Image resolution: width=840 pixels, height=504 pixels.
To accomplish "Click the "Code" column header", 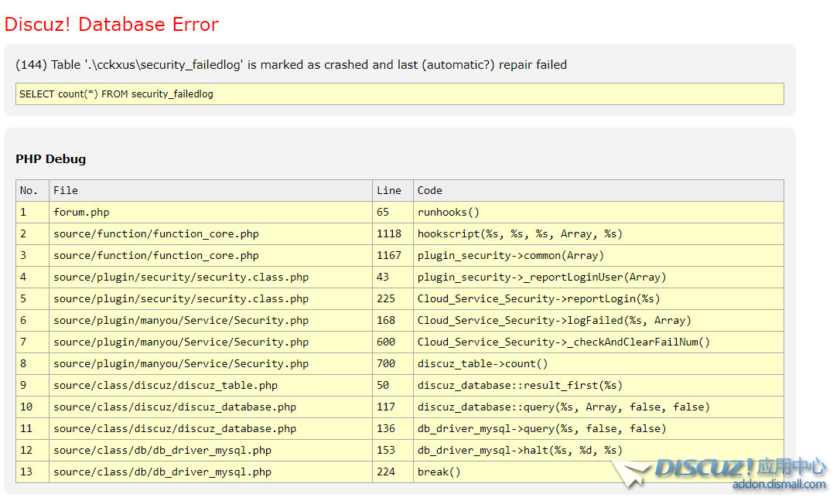I will click(x=430, y=190).
